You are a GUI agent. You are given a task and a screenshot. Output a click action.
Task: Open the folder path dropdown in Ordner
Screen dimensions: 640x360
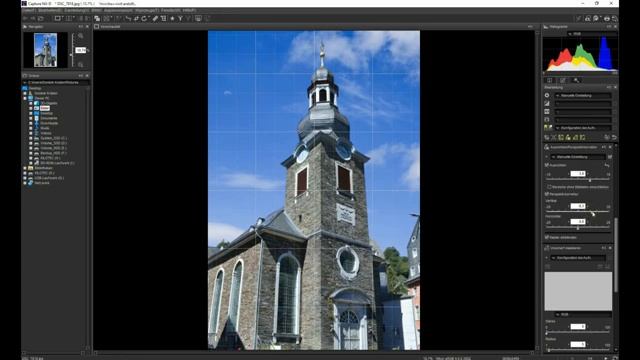coord(56,82)
